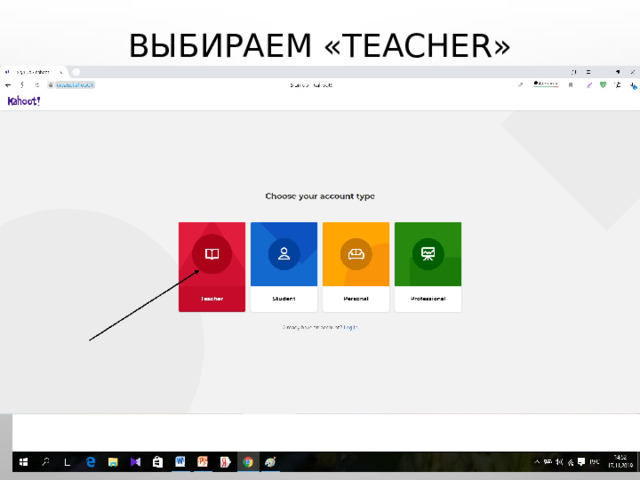Go back using the browser back arrow
The height and width of the screenshot is (480, 640).
pos(8,85)
